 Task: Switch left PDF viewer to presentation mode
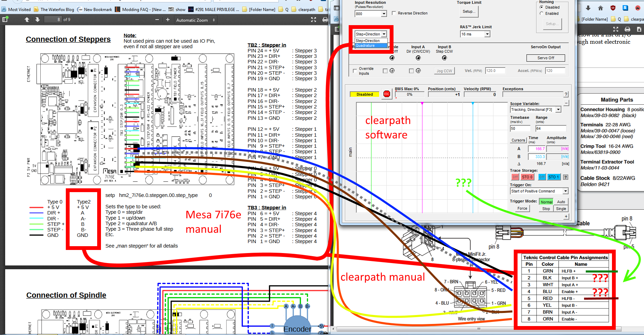(x=314, y=20)
